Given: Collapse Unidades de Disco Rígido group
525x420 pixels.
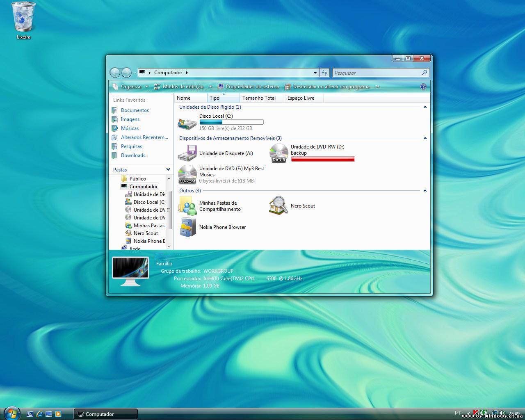Looking at the screenshot, I should (425, 107).
